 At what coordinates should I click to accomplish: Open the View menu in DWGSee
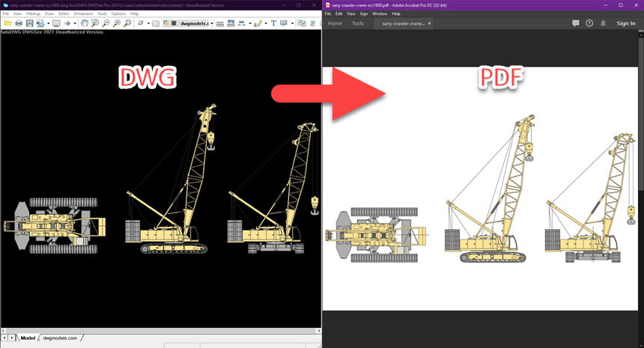click(18, 13)
